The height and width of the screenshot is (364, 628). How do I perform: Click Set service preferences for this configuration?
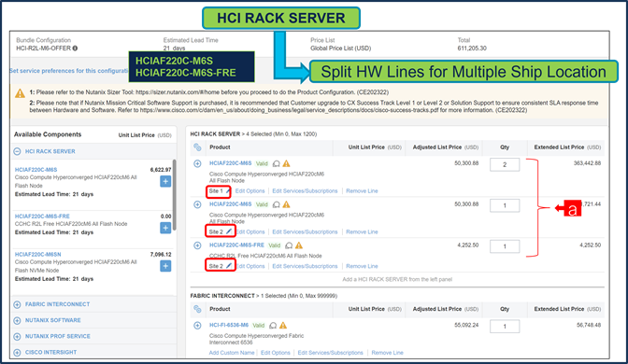click(69, 71)
